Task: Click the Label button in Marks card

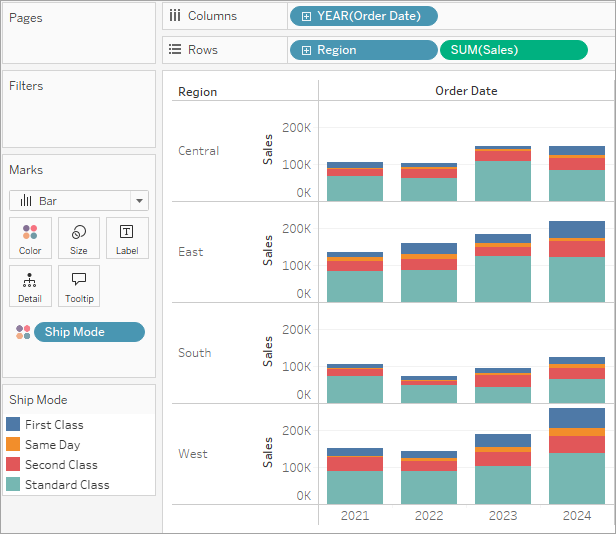Action: (x=127, y=238)
